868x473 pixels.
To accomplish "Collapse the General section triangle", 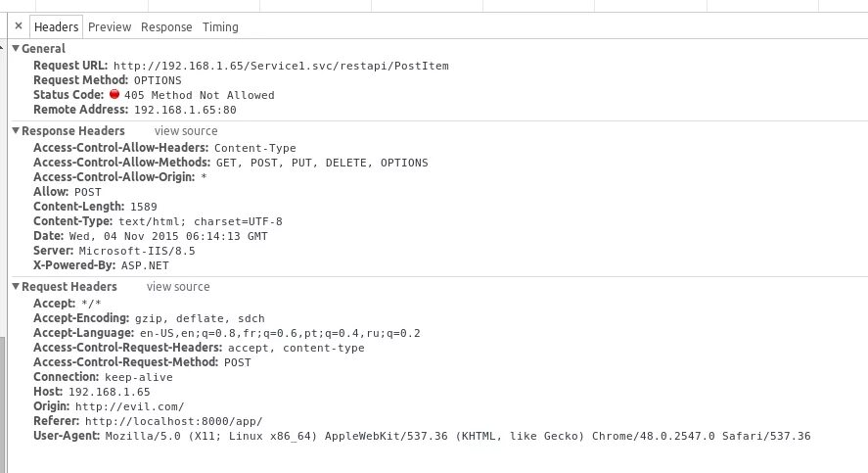I will click(x=16, y=48).
